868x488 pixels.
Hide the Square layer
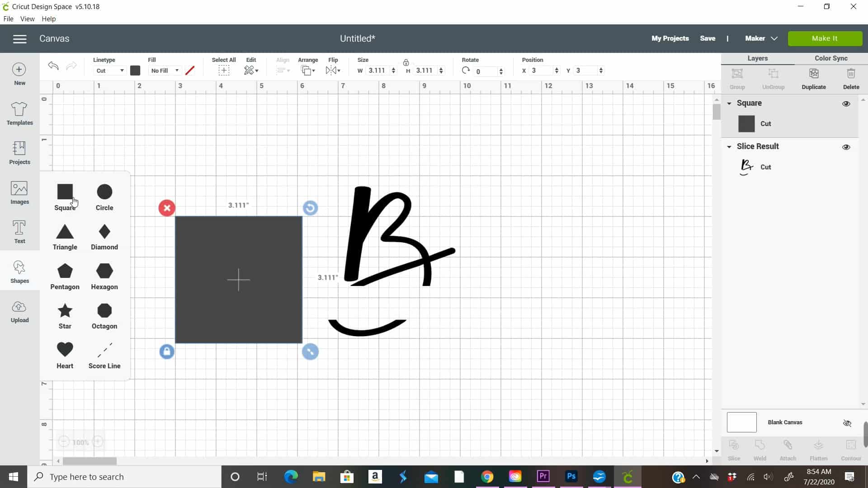846,103
